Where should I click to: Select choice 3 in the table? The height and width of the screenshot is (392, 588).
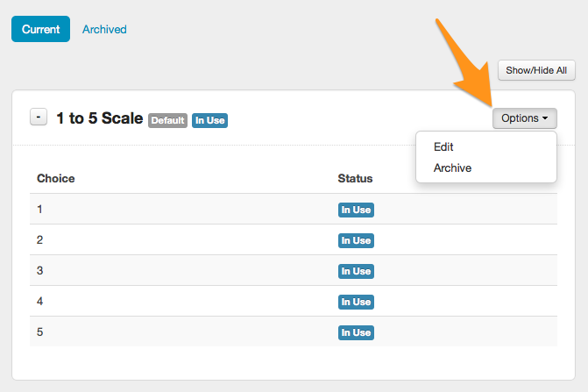[x=39, y=270]
